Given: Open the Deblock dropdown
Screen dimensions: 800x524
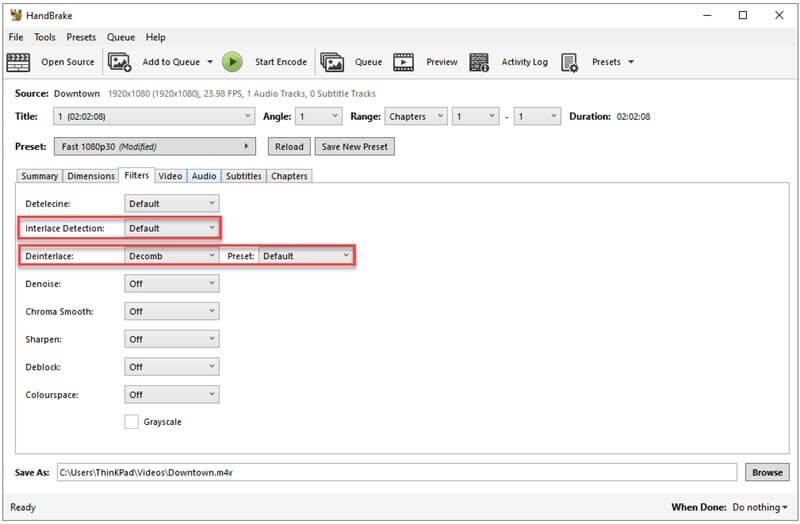Looking at the screenshot, I should (172, 367).
